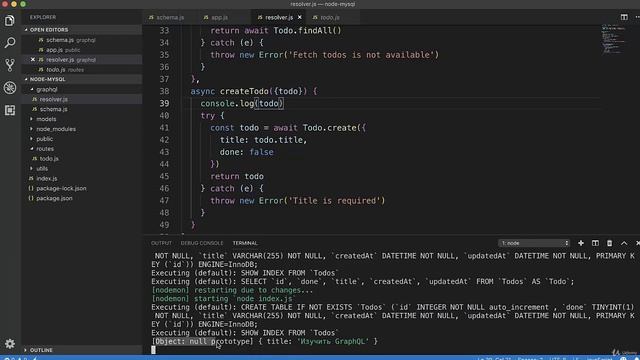Open index.js in the file tree

82,178
